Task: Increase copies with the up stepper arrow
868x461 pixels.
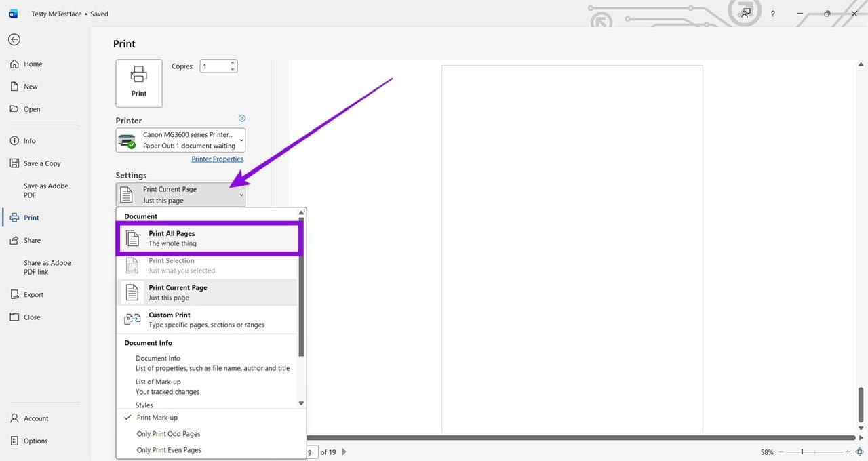Action: (x=233, y=64)
